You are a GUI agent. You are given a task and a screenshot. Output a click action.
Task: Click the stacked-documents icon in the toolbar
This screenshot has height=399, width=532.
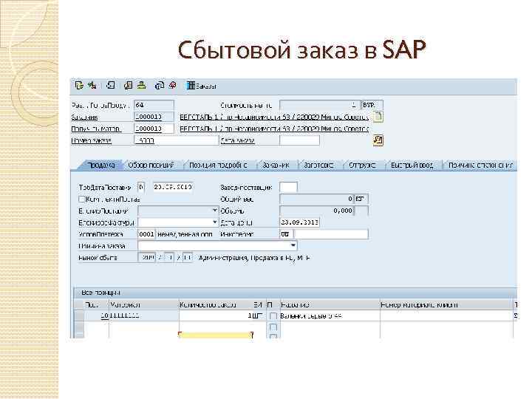click(x=159, y=85)
